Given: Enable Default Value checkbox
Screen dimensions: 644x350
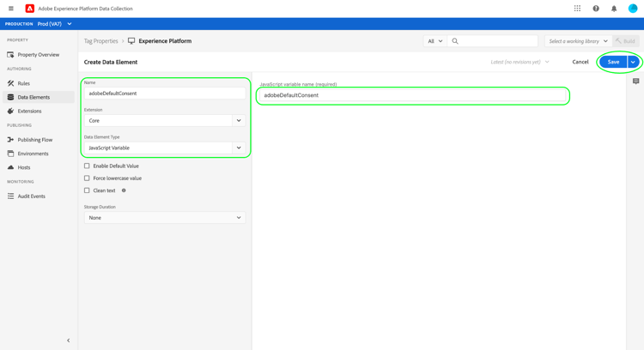Looking at the screenshot, I should coord(87,166).
